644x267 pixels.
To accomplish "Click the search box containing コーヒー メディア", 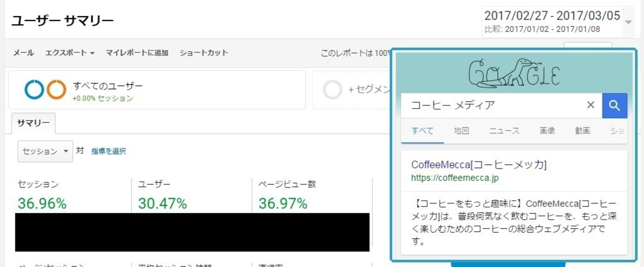I will click(x=502, y=105).
